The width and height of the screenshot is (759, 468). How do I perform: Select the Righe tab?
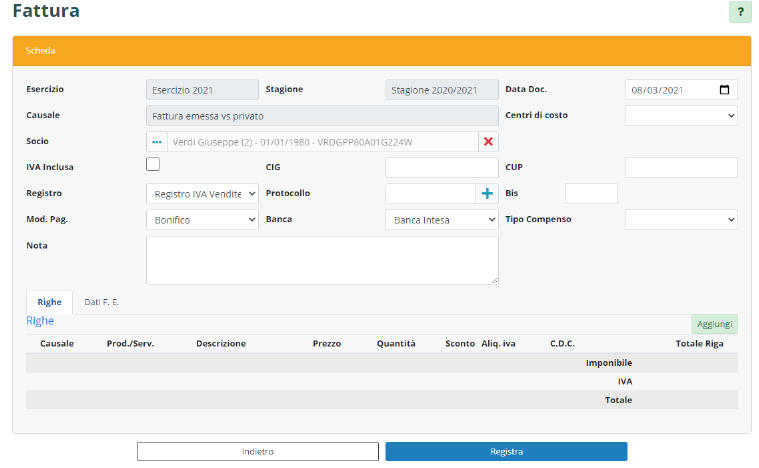click(49, 301)
